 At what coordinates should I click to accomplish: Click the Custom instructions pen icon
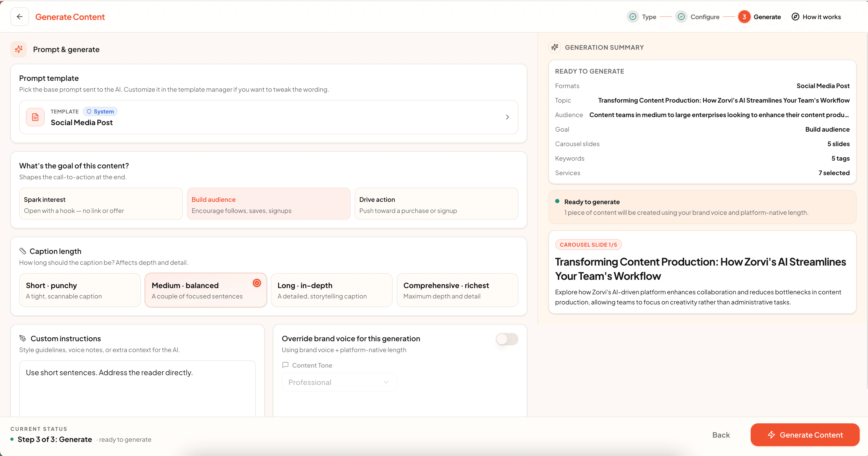(x=23, y=338)
